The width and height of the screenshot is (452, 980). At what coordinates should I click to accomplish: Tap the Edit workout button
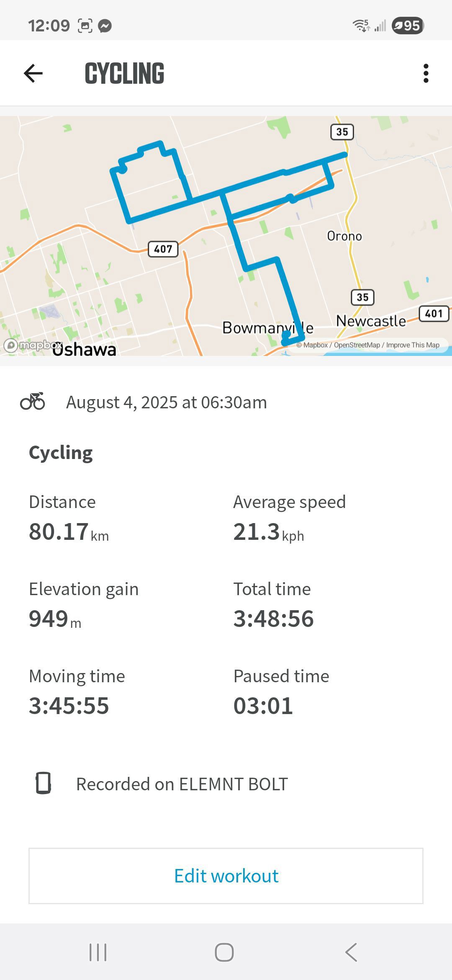[226, 876]
